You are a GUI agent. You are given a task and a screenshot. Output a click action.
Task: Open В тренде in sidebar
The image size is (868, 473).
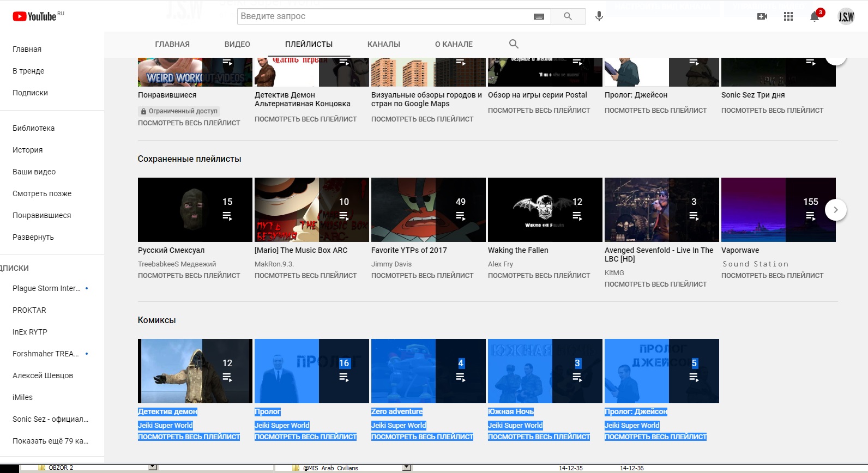(x=28, y=71)
